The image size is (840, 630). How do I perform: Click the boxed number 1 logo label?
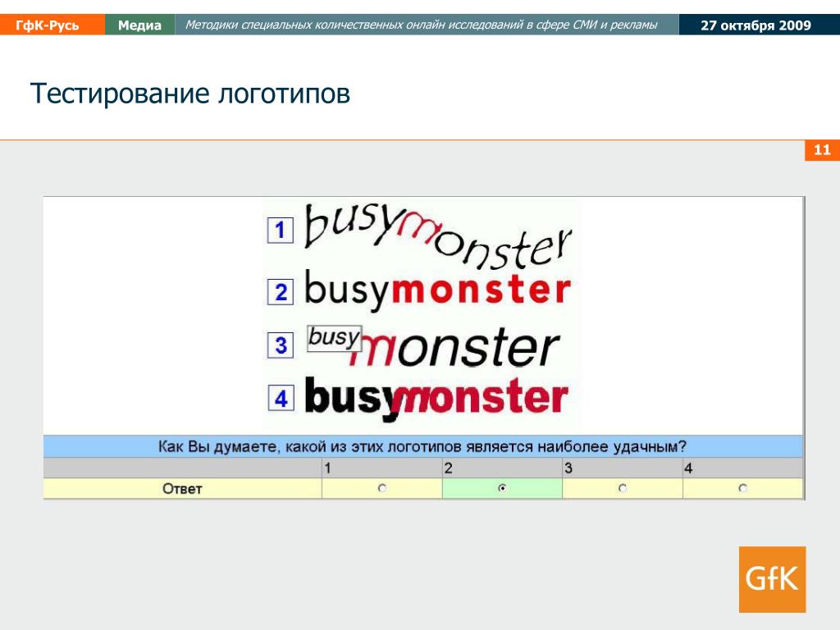point(281,231)
